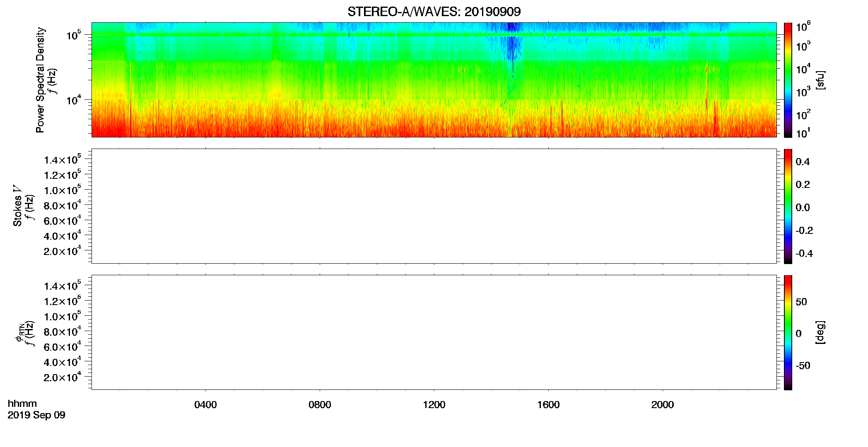Screen dimensions: 868x447
Task: Click the phi RTN degree color bar
Action: tap(788, 332)
